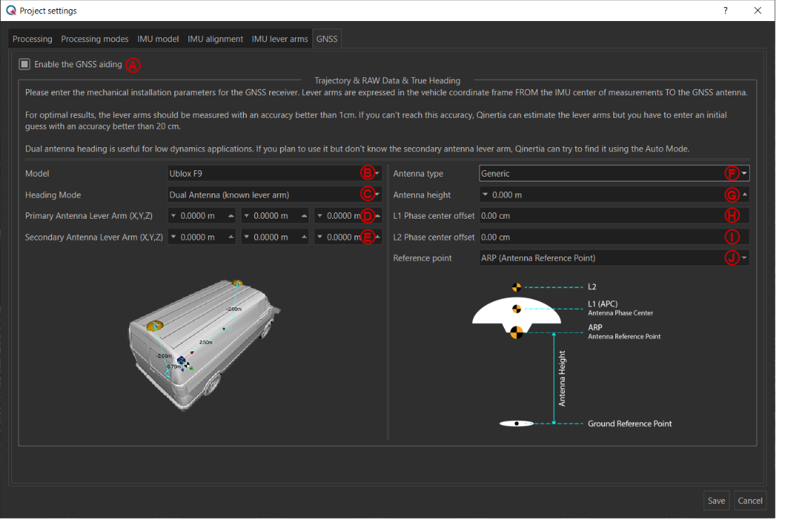Image resolution: width=789 pixels, height=532 pixels.
Task: Switch to the Processing tab
Action: (x=32, y=39)
